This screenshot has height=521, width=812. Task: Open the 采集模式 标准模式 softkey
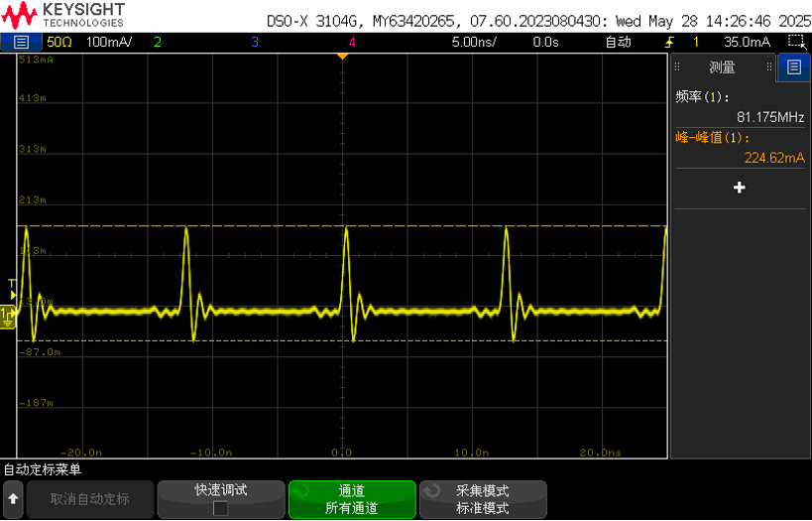point(483,499)
